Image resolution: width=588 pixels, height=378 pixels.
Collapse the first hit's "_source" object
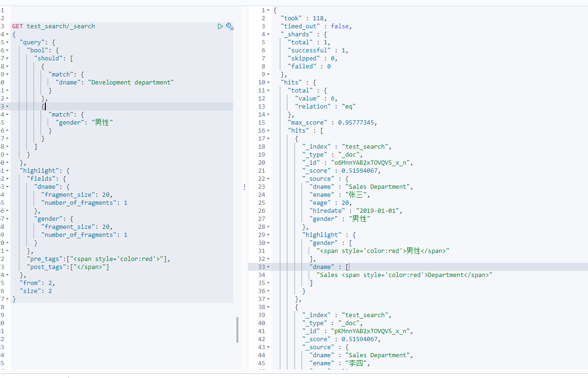click(269, 178)
